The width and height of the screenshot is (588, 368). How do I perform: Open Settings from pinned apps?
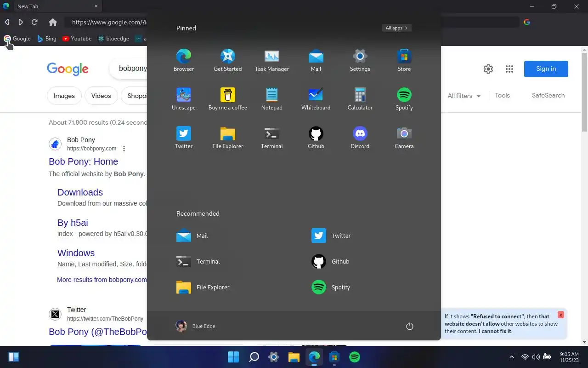coord(360,60)
